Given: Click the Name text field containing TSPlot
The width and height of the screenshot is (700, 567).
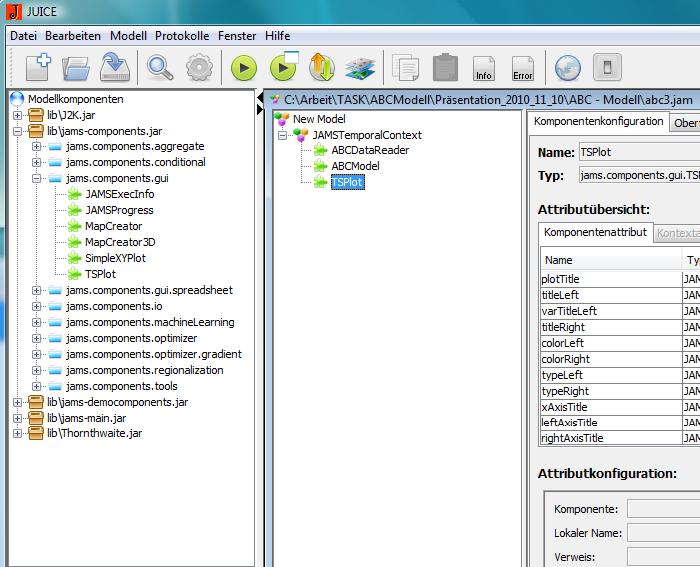Looking at the screenshot, I should 637,153.
